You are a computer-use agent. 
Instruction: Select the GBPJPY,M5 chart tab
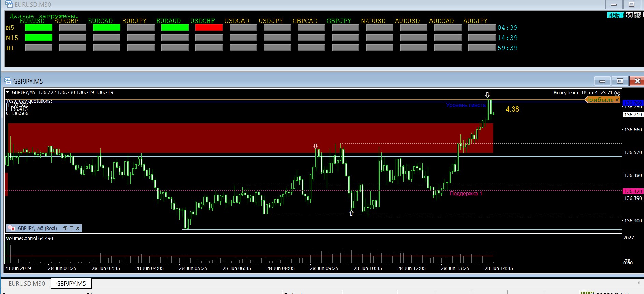coord(71,283)
